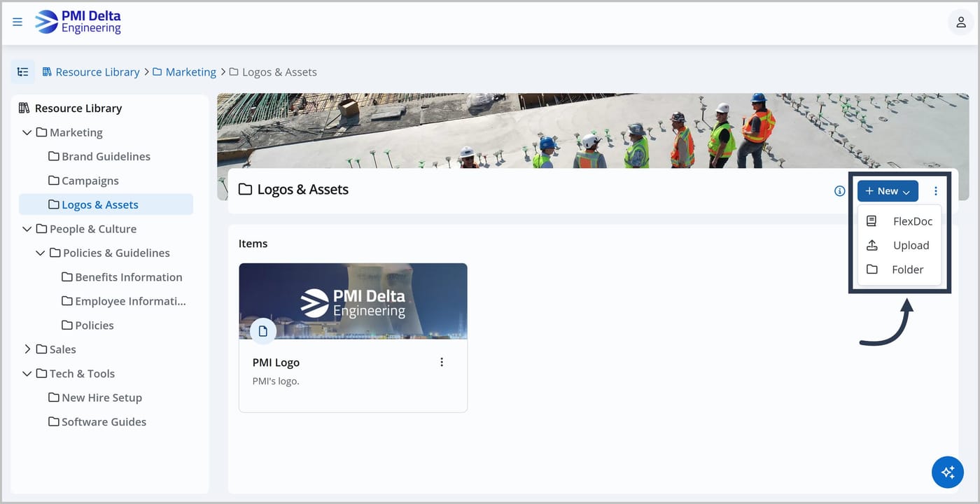Choose Upload from the New menu
Screen dimensions: 980x504
pos(899,245)
